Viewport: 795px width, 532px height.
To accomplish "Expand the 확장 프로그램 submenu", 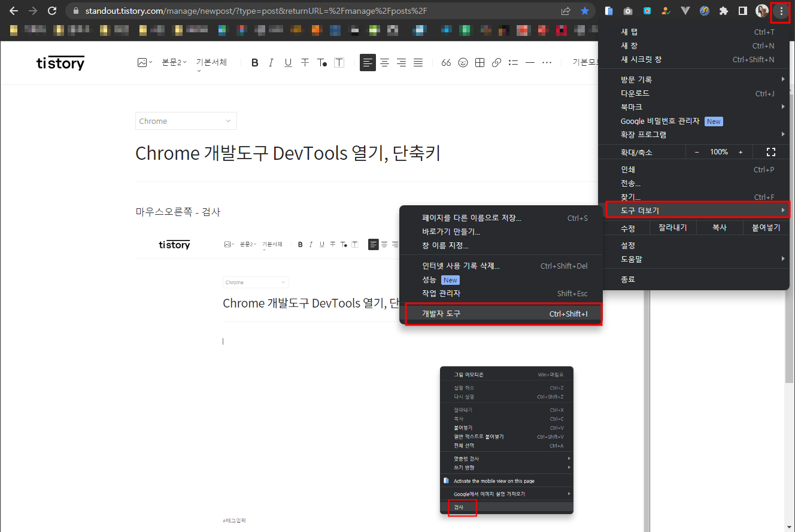I will click(x=694, y=134).
